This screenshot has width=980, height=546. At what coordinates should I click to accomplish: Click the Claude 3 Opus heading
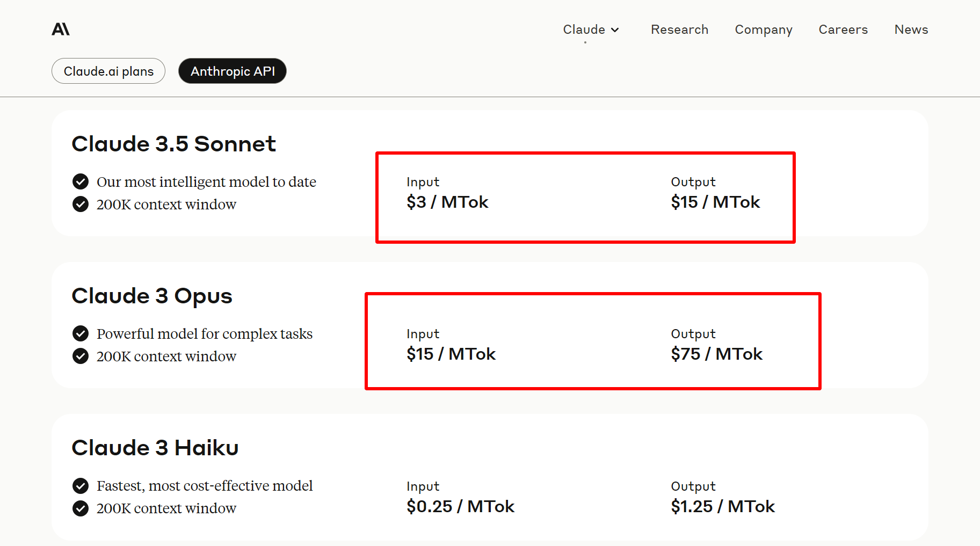tap(152, 296)
